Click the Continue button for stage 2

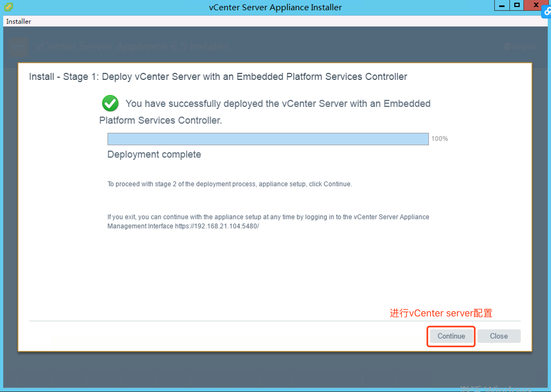(x=451, y=336)
